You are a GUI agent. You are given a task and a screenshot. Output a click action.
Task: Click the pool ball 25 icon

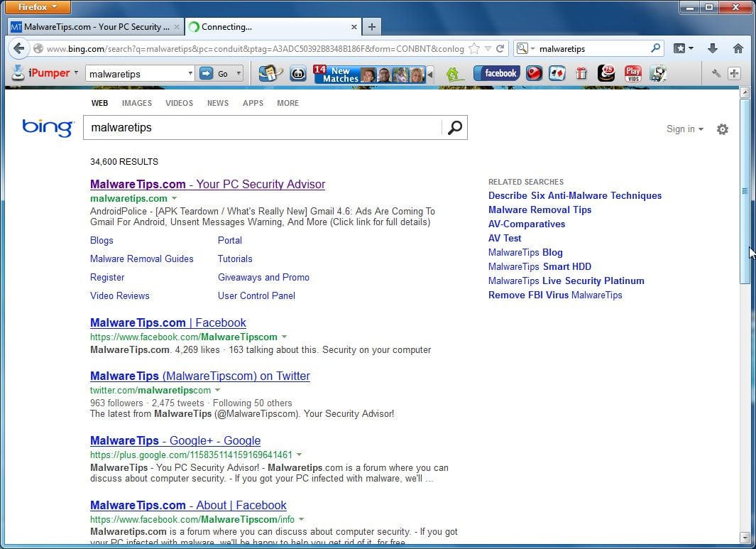coord(606,73)
